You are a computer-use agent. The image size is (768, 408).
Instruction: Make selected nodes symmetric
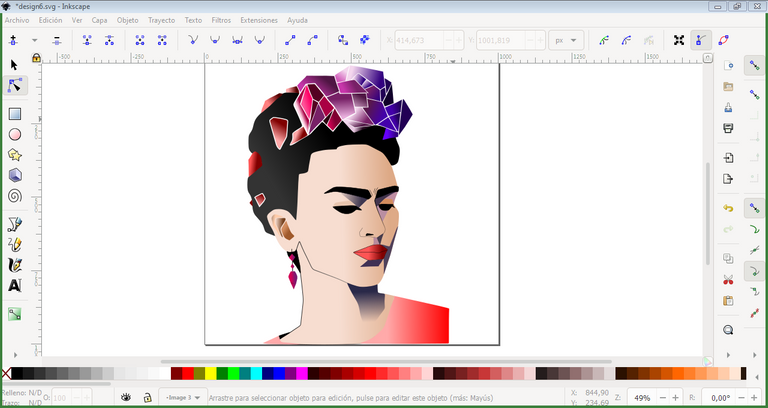[238, 40]
